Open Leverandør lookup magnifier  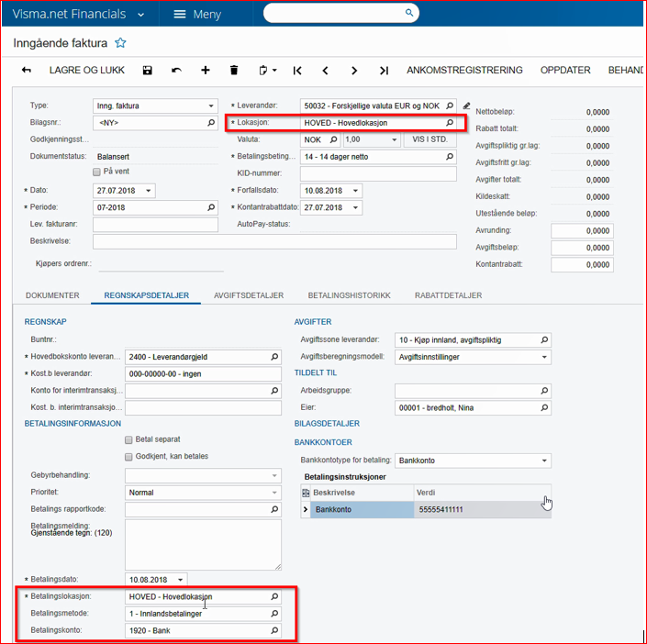click(450, 105)
